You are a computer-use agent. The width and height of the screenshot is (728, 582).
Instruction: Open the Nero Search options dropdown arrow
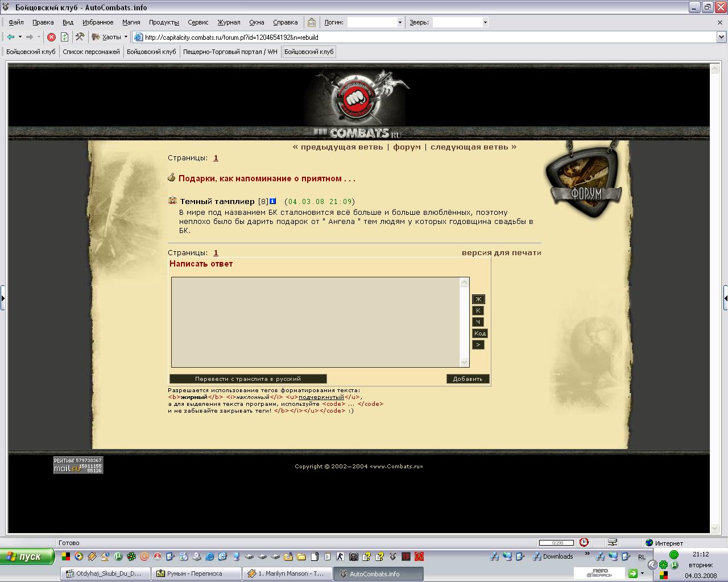pos(642,573)
